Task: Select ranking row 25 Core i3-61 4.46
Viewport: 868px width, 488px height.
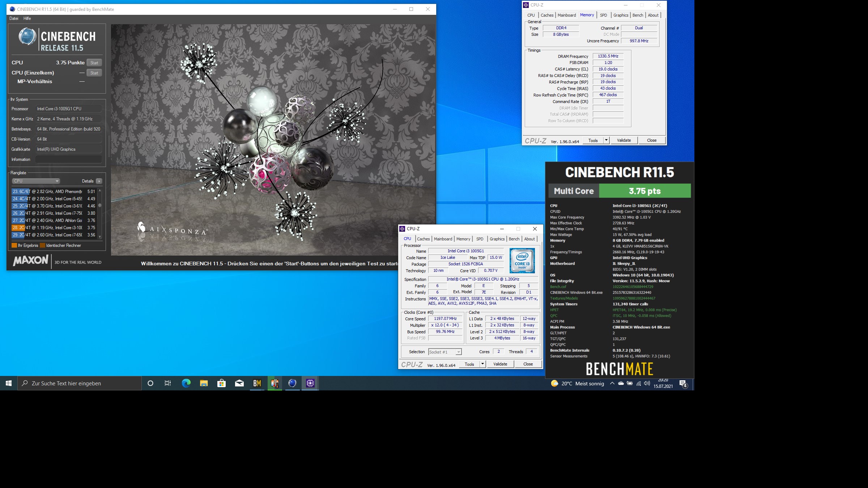Action: pyautogui.click(x=54, y=206)
